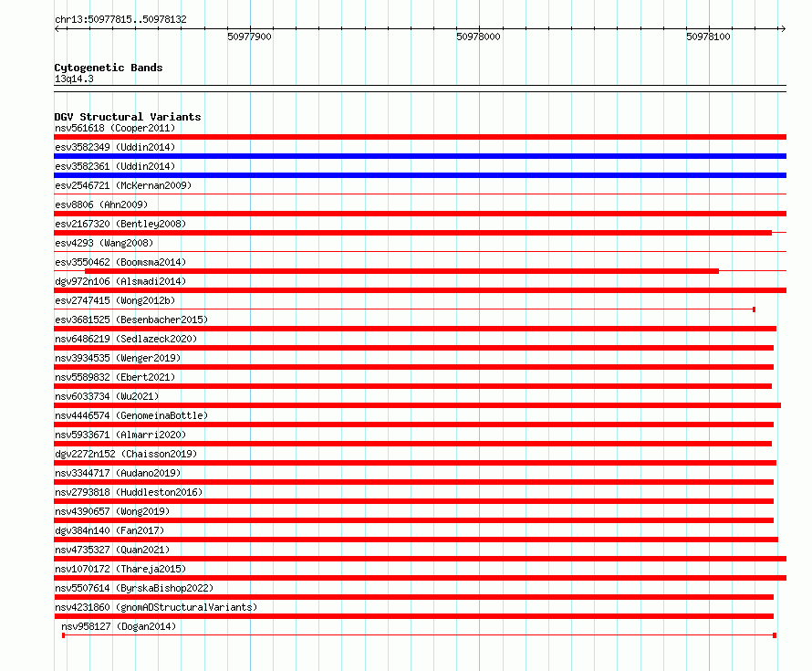Click the esv4293 (Wang2008) label

(104, 243)
